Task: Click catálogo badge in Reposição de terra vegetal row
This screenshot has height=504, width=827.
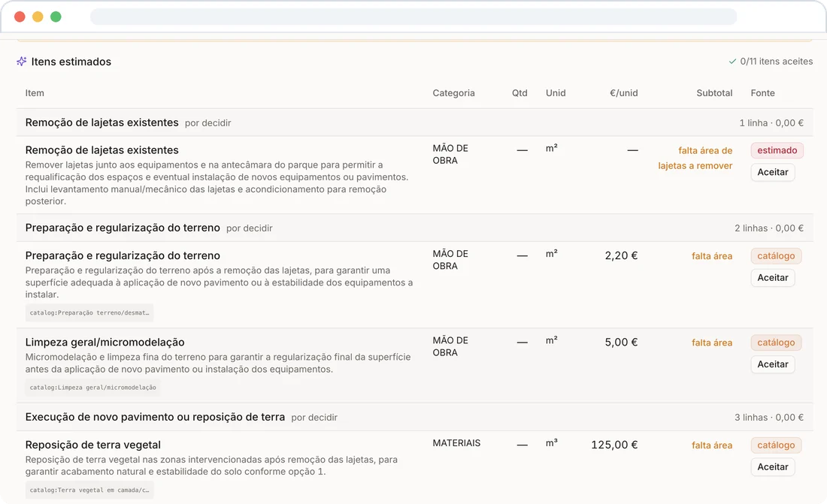Action: click(x=776, y=445)
